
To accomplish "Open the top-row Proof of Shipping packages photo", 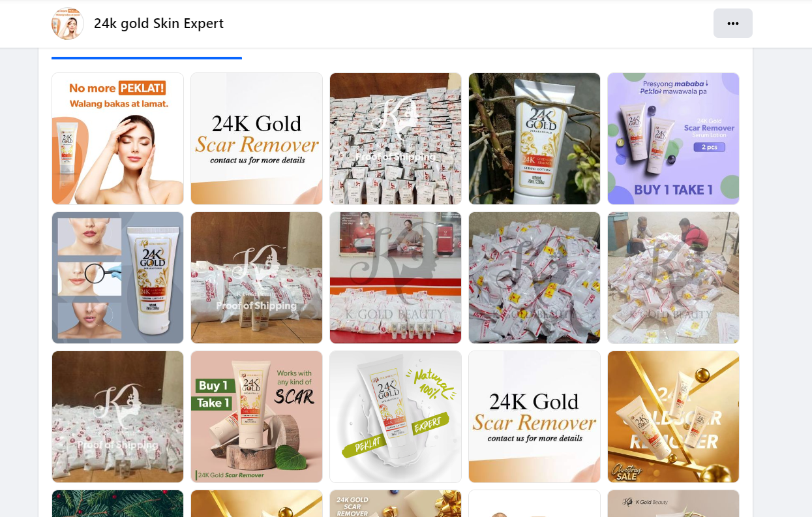I will coord(396,138).
